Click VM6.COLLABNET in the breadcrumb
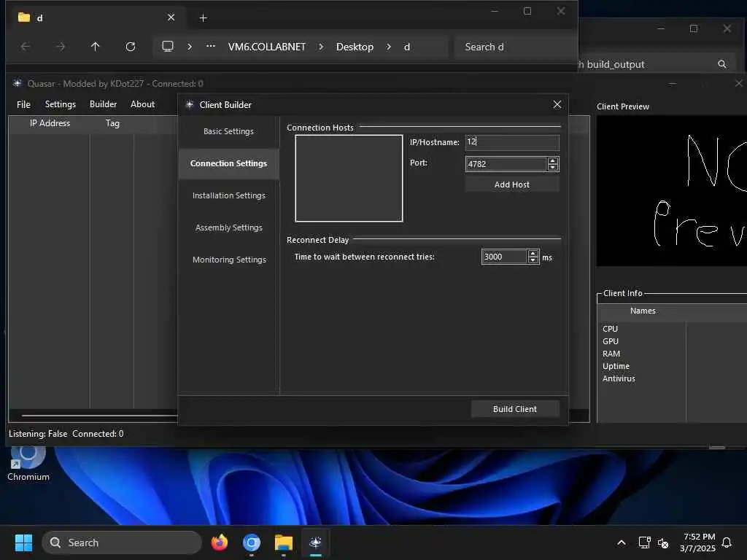 pyautogui.click(x=267, y=47)
